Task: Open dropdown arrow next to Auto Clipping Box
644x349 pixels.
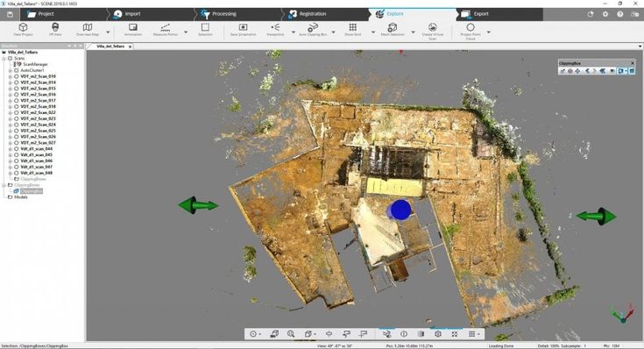Action: tap(333, 32)
